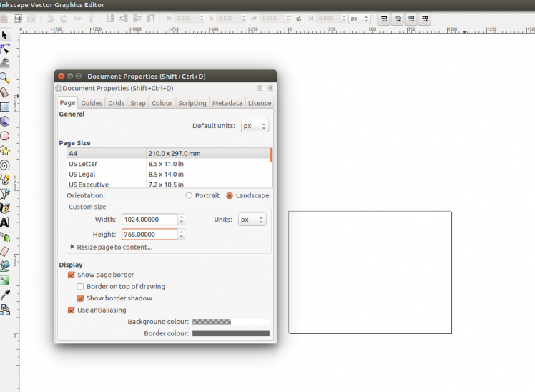Uncheck Show page border
Screen dimensions: 535x392
(x=72, y=275)
